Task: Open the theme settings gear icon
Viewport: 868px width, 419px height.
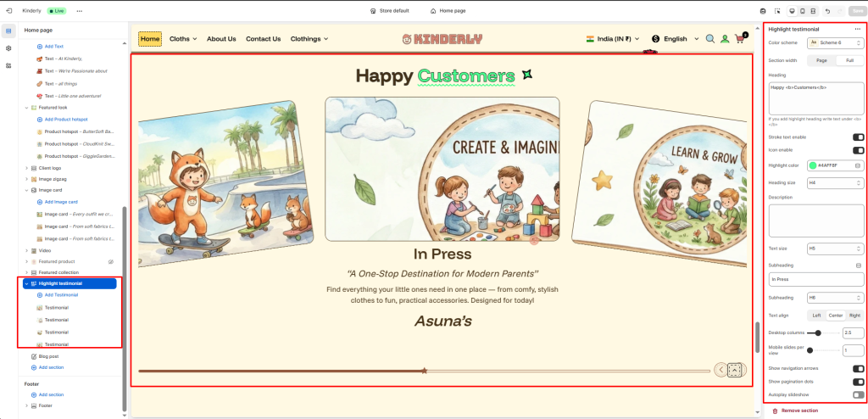Action: (8, 48)
